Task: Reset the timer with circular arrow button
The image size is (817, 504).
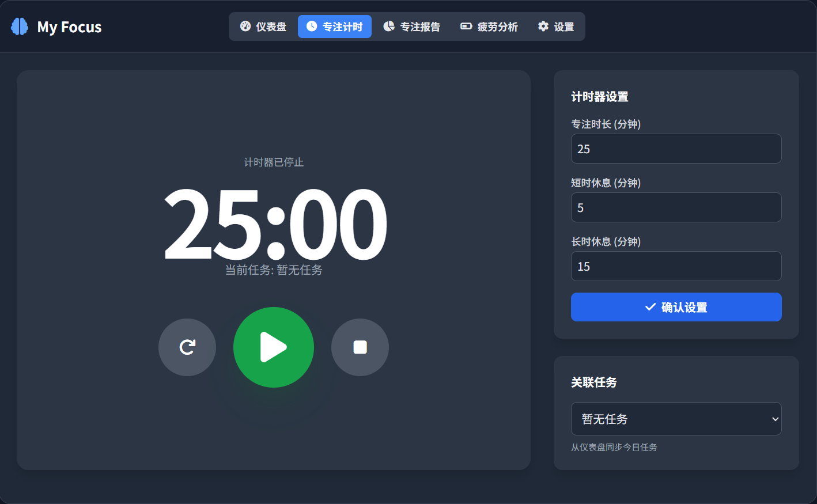Action: pyautogui.click(x=187, y=347)
